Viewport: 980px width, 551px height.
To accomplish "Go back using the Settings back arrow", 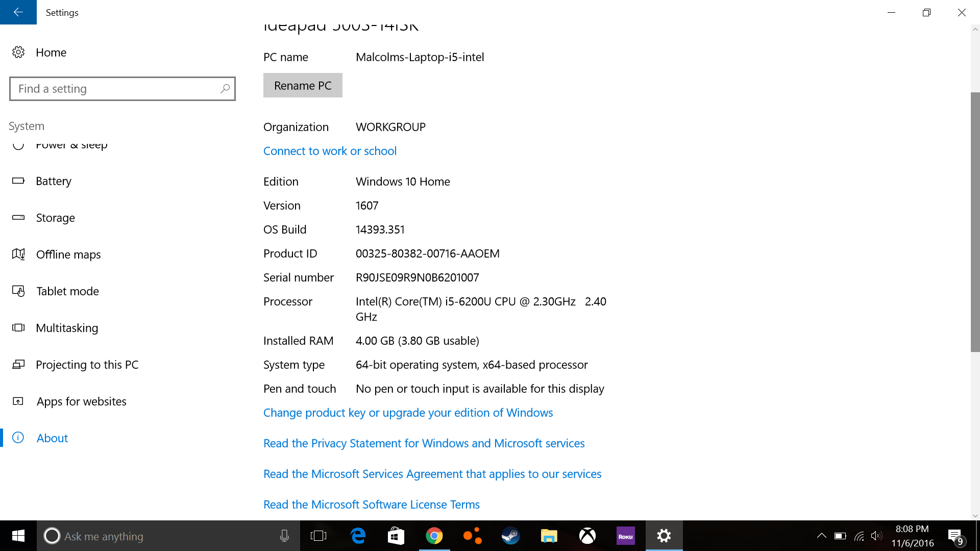I will coord(18,12).
